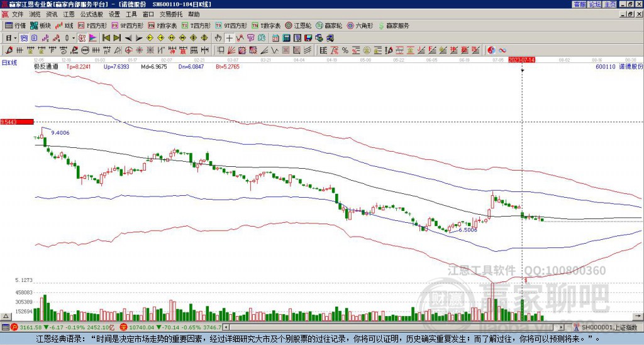644x345 pixels.
Task: Click the SH000001 上证指数 status entry
Action: (609, 327)
